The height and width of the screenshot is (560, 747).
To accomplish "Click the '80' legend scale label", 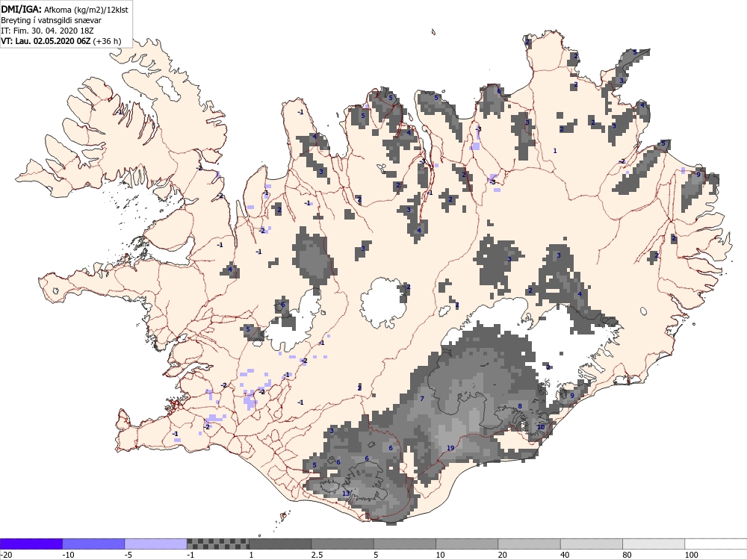I will [627, 555].
